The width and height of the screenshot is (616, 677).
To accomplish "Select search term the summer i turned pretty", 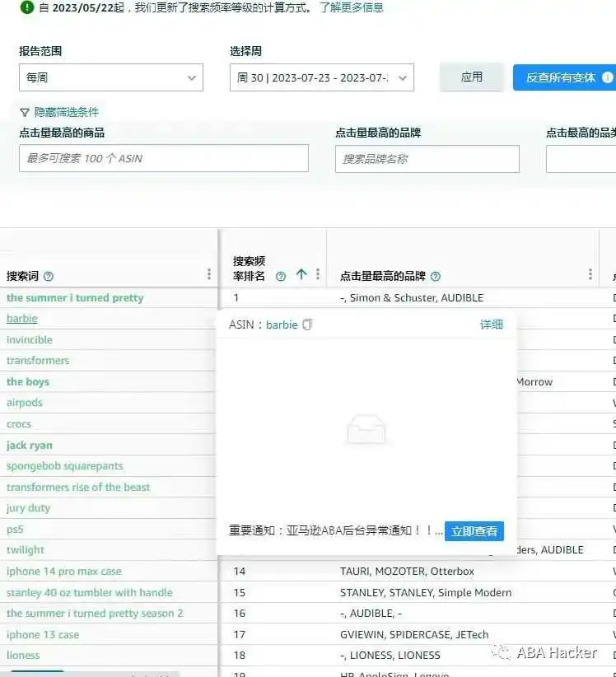I will pos(75,298).
